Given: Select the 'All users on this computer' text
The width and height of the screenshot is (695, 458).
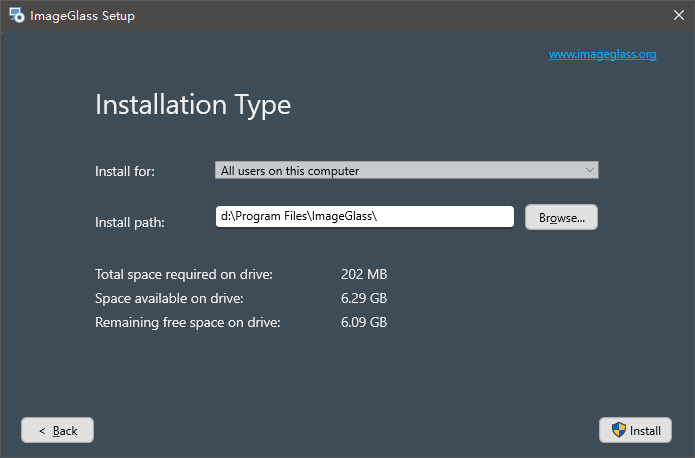Looking at the screenshot, I should click(x=290, y=171).
